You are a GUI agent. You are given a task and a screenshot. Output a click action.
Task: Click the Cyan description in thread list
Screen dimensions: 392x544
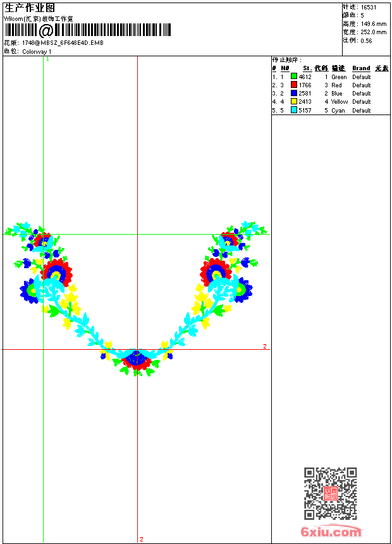pyautogui.click(x=338, y=110)
